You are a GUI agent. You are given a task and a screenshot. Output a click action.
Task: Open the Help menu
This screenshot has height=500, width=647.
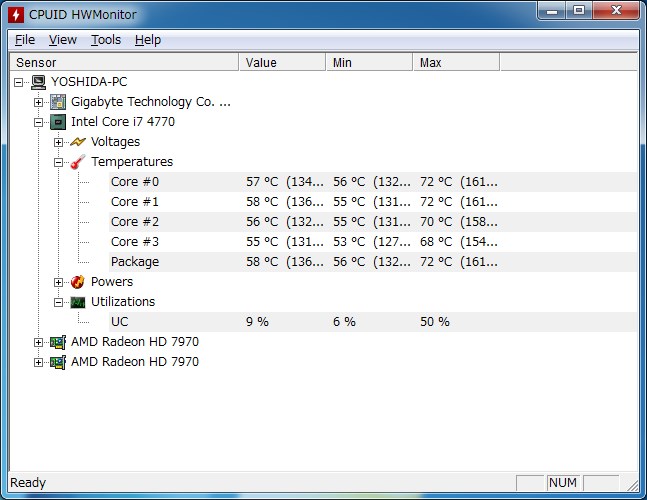[x=148, y=40]
